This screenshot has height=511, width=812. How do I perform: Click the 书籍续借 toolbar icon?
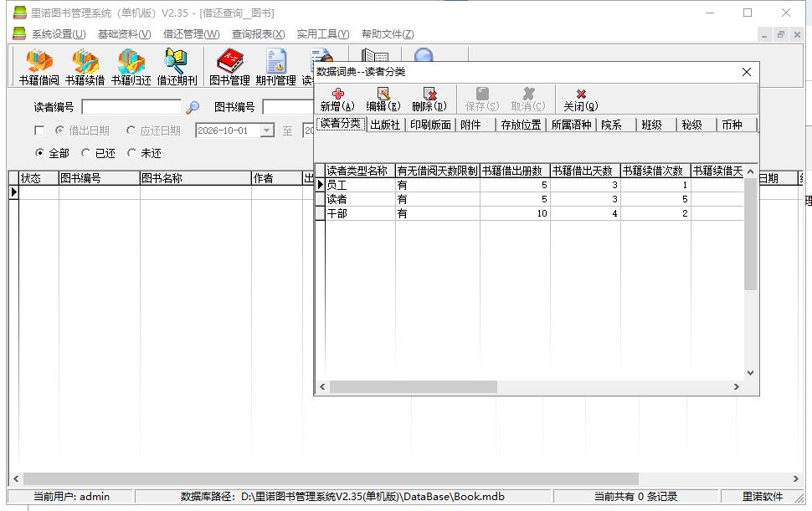click(85, 67)
